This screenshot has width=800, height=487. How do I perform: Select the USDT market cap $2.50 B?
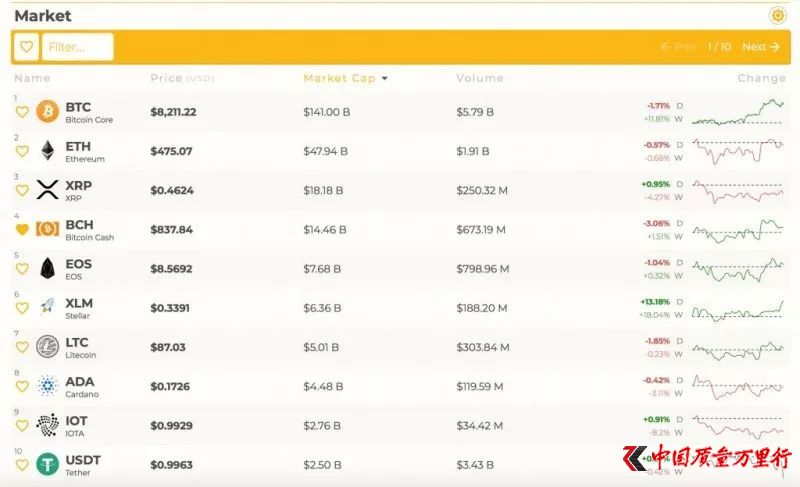pos(322,466)
